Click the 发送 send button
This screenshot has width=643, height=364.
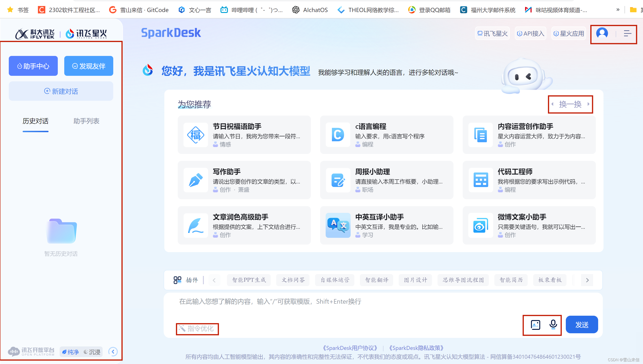click(582, 324)
